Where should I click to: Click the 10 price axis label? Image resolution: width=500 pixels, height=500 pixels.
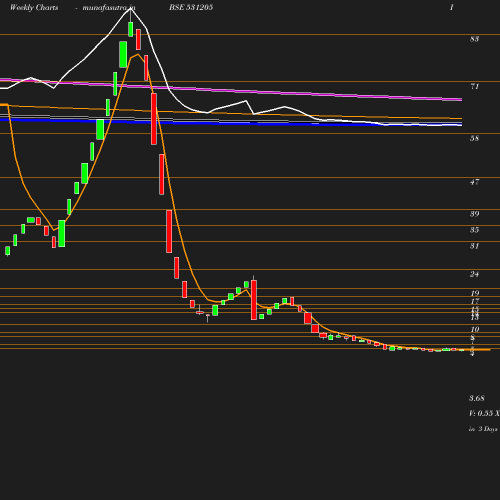pos(475,329)
